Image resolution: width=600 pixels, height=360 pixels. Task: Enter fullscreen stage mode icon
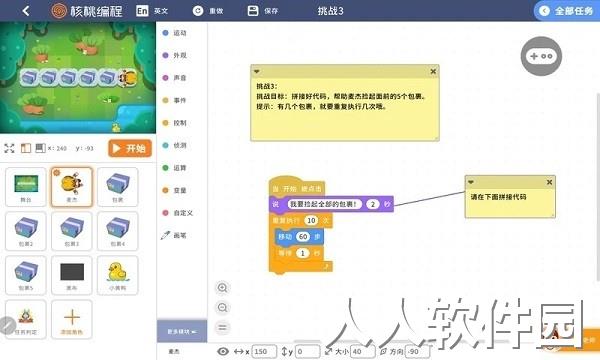click(x=9, y=148)
